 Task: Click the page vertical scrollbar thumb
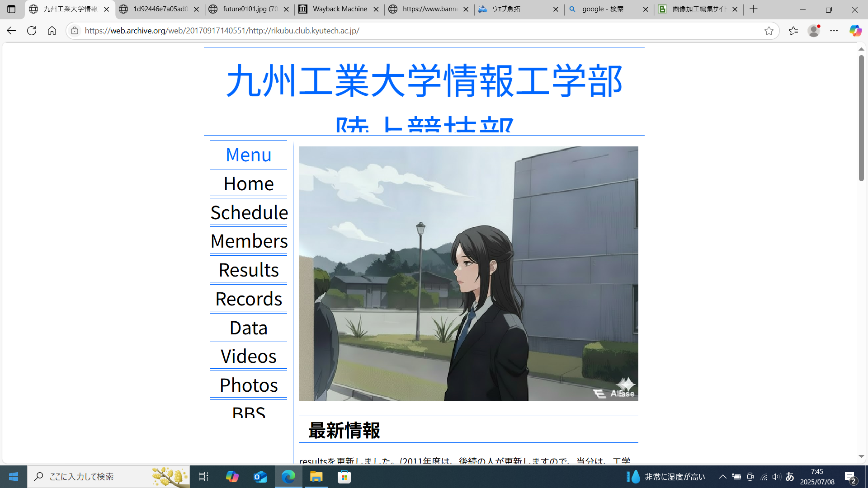pyautogui.click(x=861, y=117)
